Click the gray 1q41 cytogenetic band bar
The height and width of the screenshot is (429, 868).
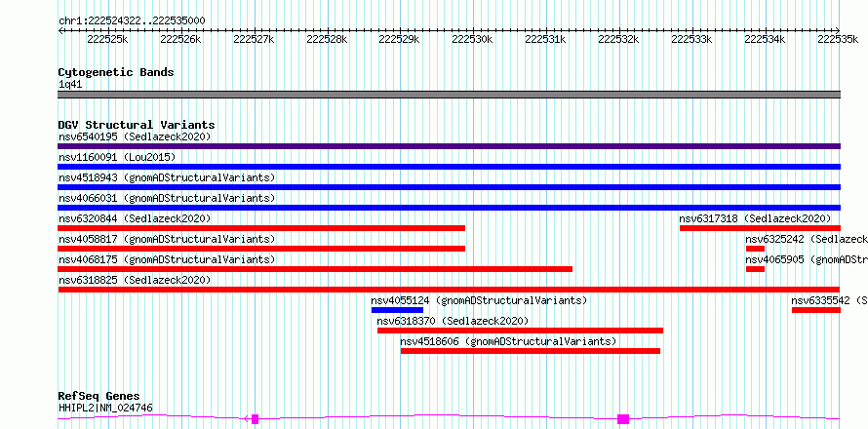pos(449,95)
